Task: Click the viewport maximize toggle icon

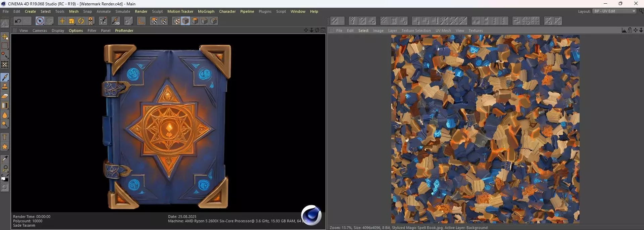Action: (323, 30)
